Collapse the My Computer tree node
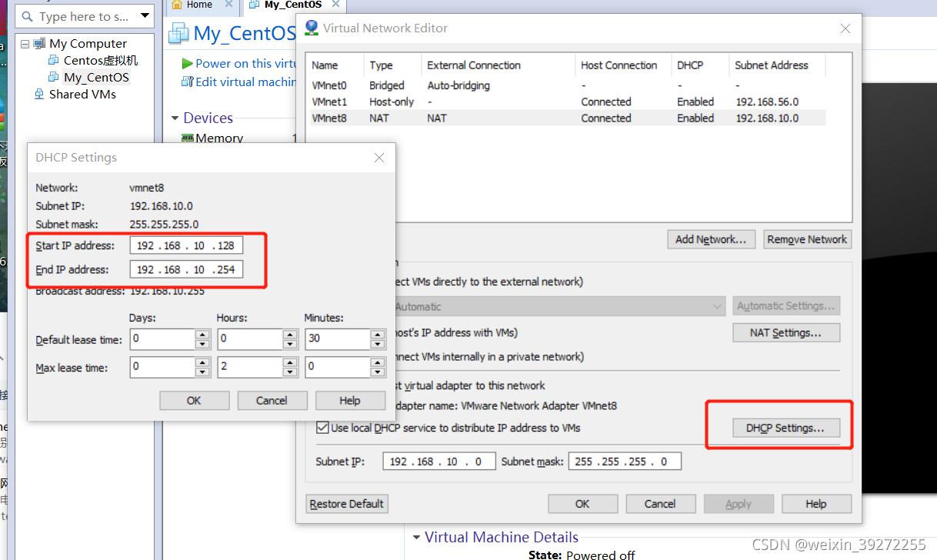The height and width of the screenshot is (560, 937). click(25, 44)
